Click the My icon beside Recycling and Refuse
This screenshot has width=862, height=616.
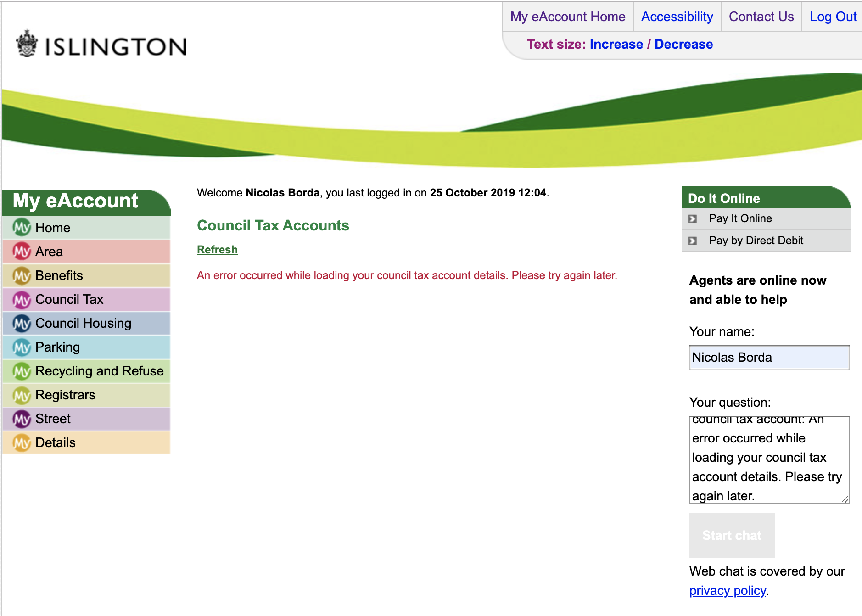click(x=22, y=371)
